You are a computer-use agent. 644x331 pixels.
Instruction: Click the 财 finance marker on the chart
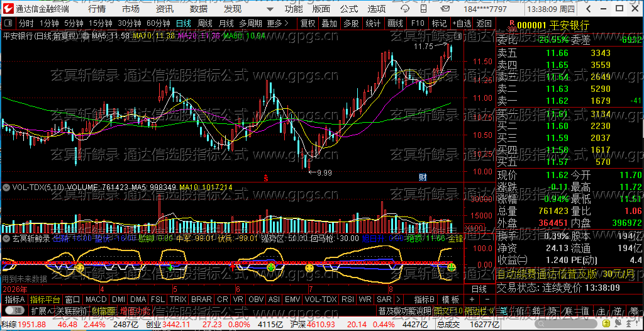point(423,177)
